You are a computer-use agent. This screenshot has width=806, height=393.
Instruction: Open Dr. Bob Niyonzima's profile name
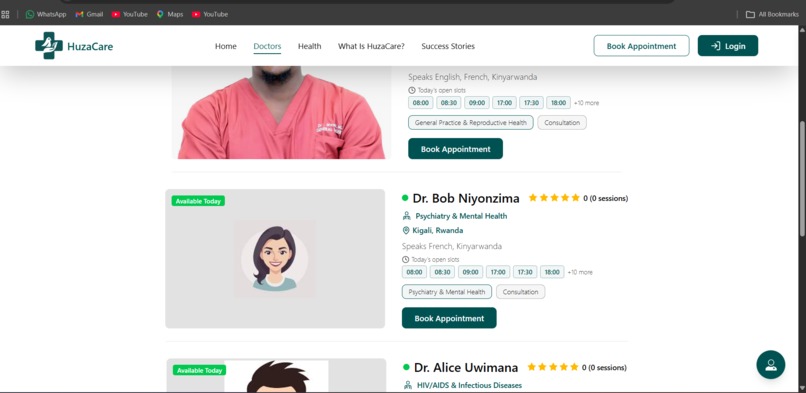[466, 198]
